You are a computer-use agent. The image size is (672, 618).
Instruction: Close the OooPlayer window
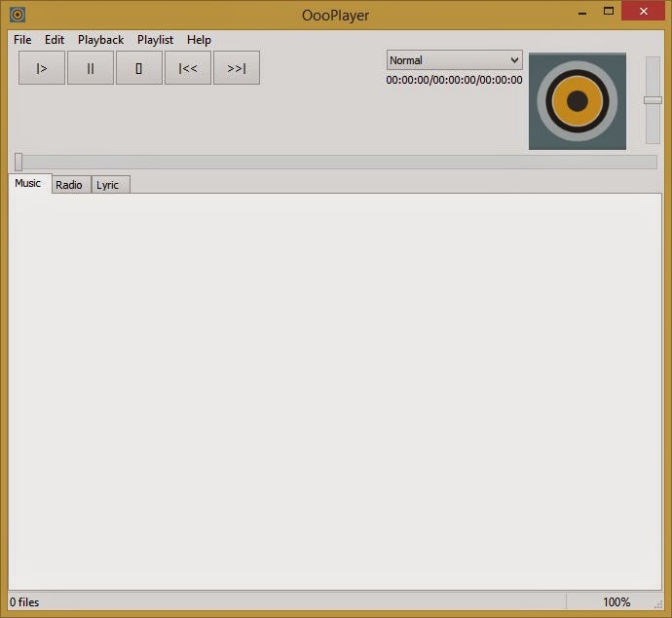(x=644, y=11)
